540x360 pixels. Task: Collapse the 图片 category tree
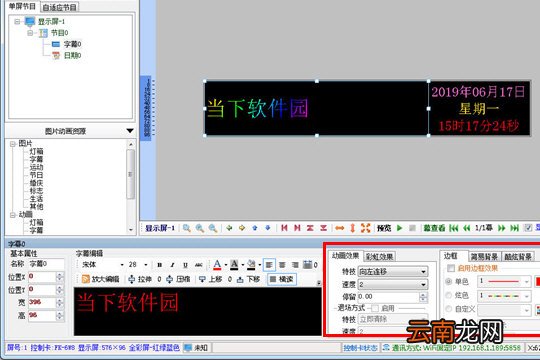[12, 144]
